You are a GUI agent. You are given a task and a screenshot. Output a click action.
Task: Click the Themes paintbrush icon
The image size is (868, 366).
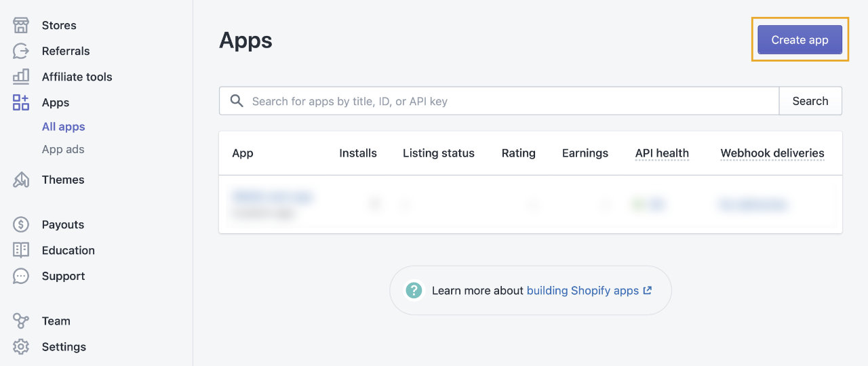(x=21, y=180)
